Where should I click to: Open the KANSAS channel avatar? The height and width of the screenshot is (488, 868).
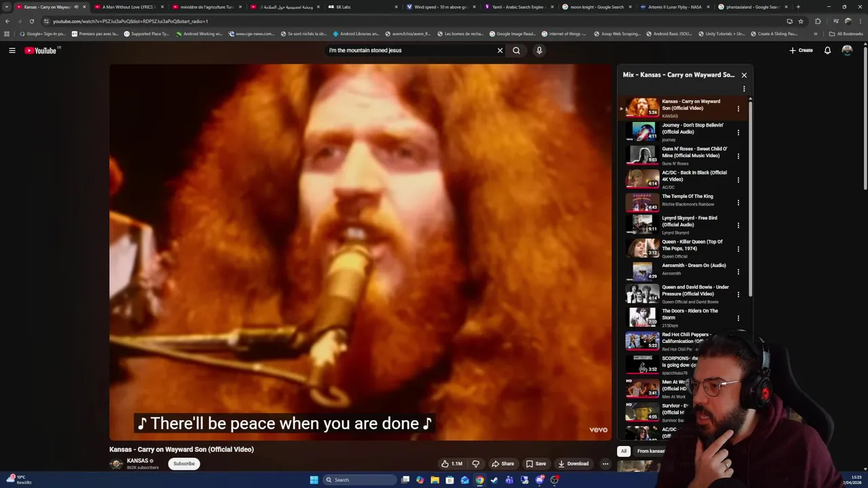117,464
